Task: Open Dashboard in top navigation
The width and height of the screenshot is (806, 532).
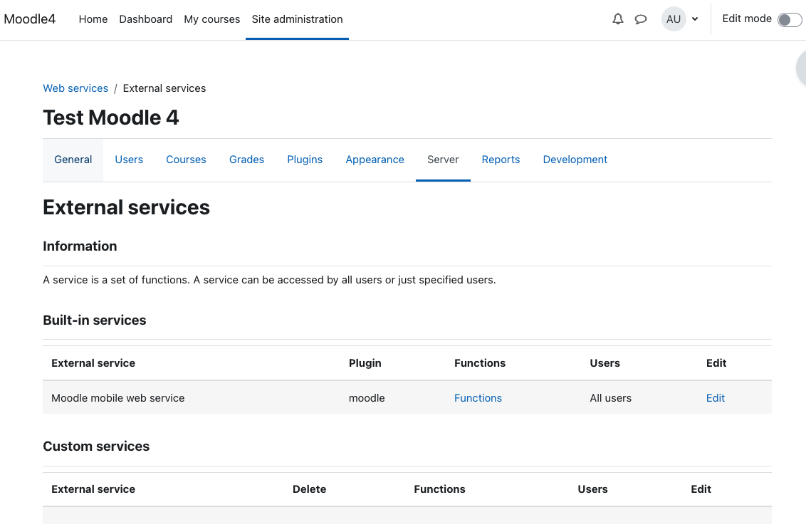Action: tap(145, 19)
